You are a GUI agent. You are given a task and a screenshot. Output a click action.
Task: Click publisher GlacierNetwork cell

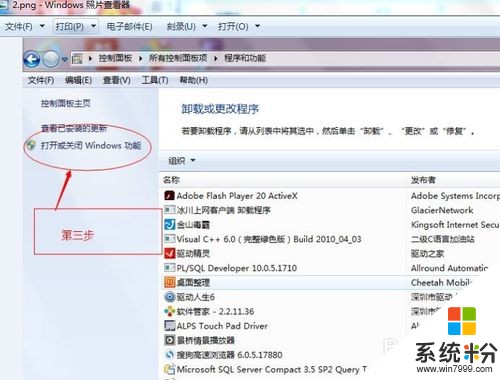(442, 210)
